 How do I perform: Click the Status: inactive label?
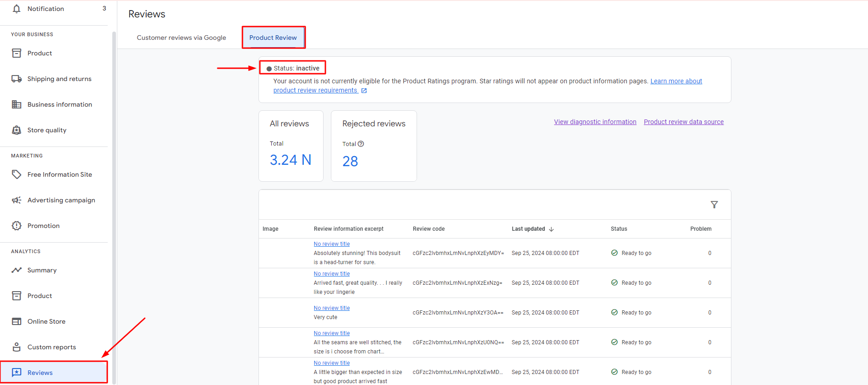point(297,68)
